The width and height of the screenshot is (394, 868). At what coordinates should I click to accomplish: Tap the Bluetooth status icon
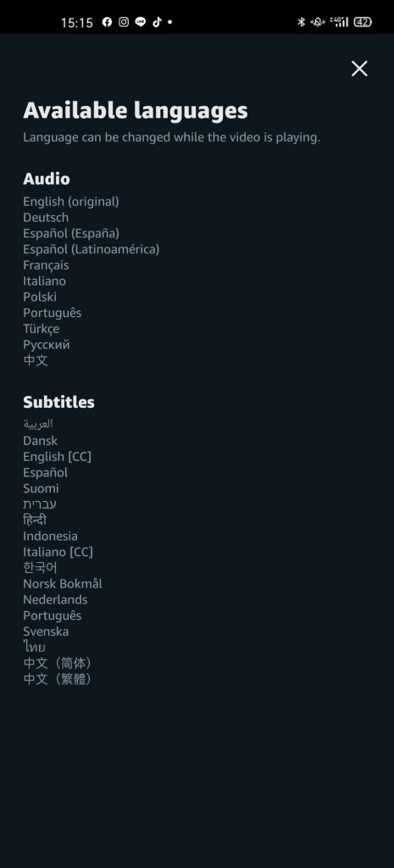(302, 22)
